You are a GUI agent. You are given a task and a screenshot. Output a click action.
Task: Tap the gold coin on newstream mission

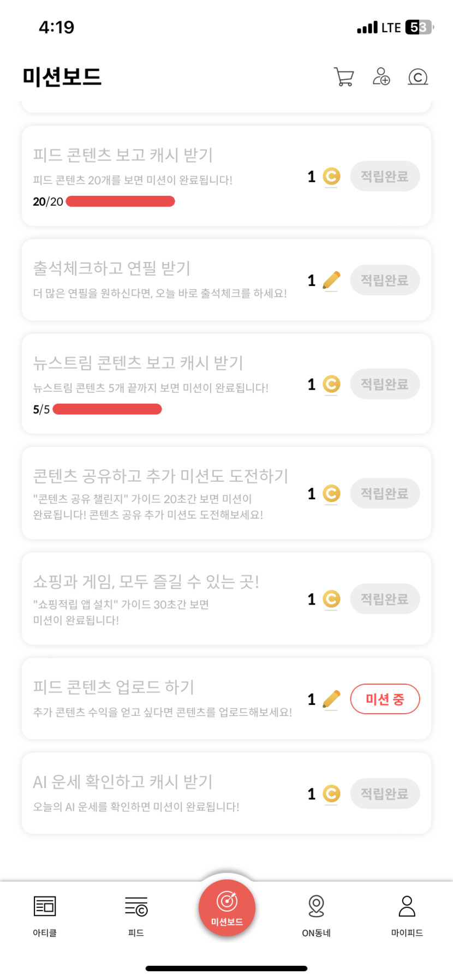click(x=331, y=384)
